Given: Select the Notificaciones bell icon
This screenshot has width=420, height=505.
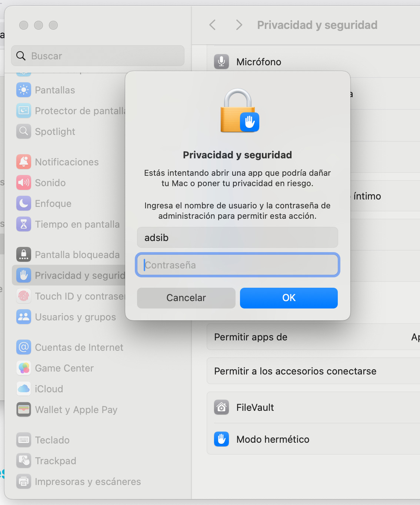Looking at the screenshot, I should (x=24, y=162).
